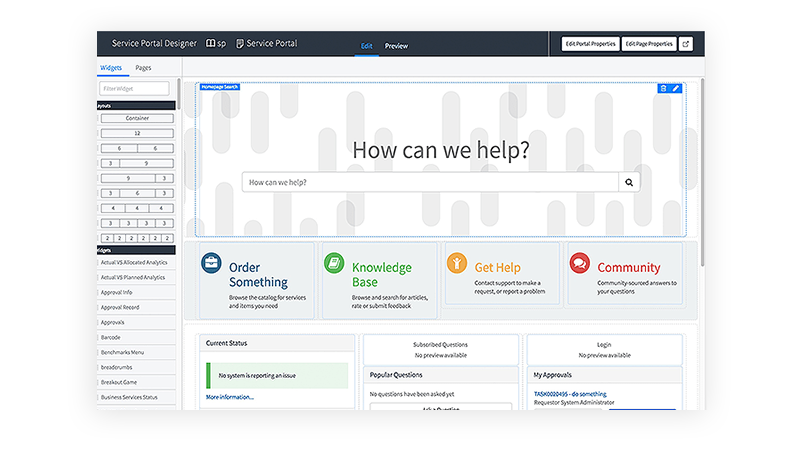Select the Container layout
This screenshot has width=800, height=457.
137,118
